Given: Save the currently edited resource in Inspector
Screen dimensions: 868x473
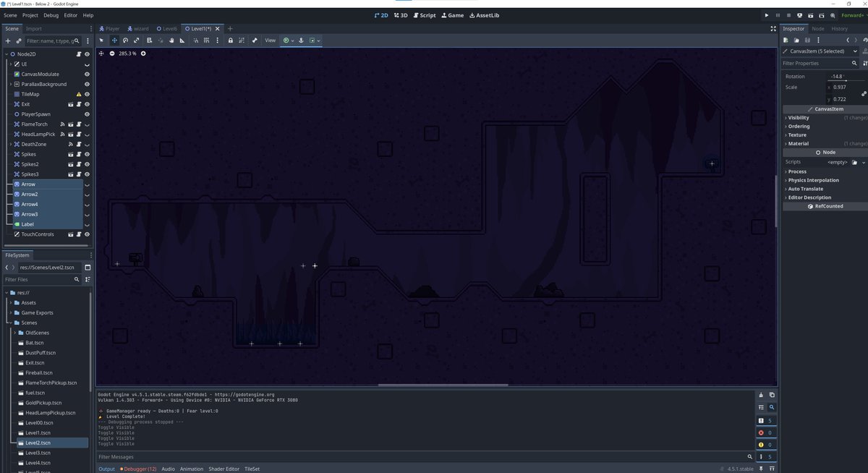Looking at the screenshot, I should 807,41.
